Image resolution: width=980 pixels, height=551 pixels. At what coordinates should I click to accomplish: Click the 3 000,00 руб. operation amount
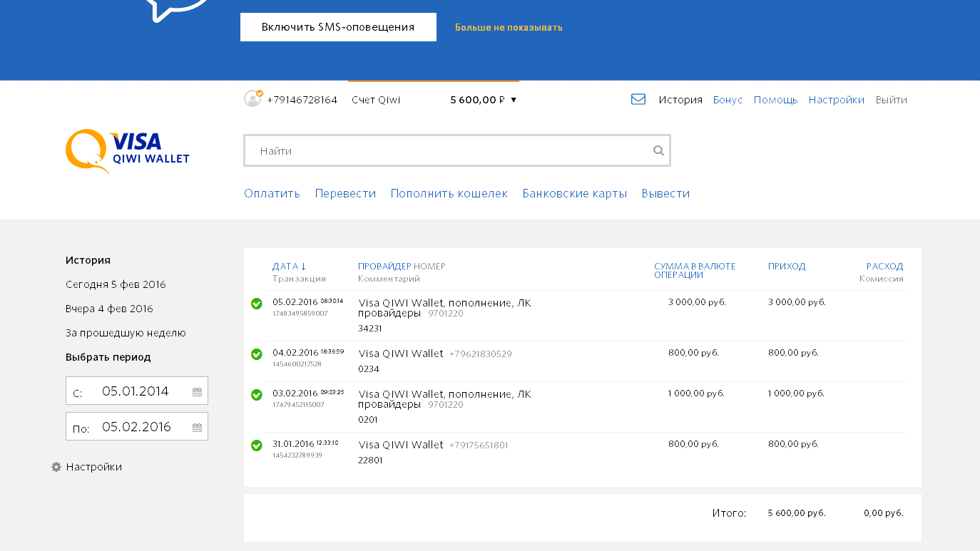697,302
